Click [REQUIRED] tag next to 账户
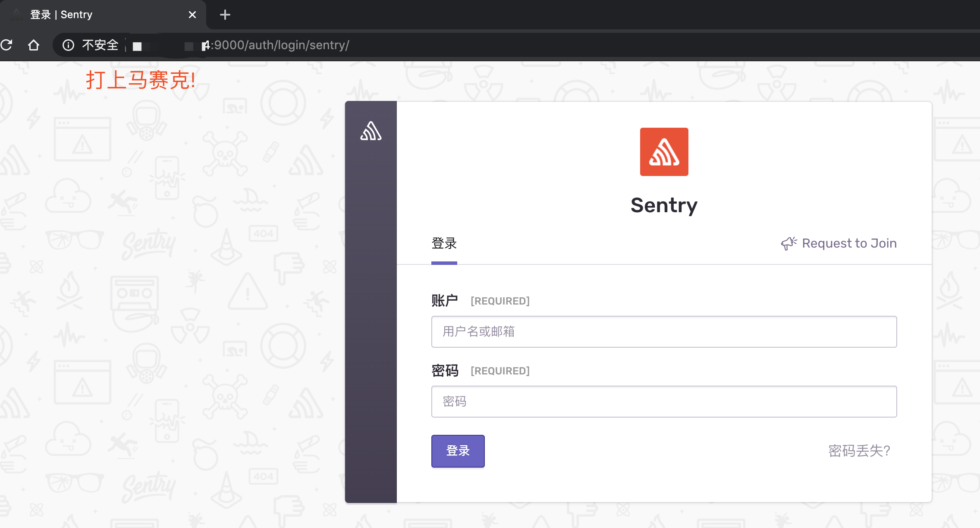This screenshot has height=528, width=980. click(500, 301)
